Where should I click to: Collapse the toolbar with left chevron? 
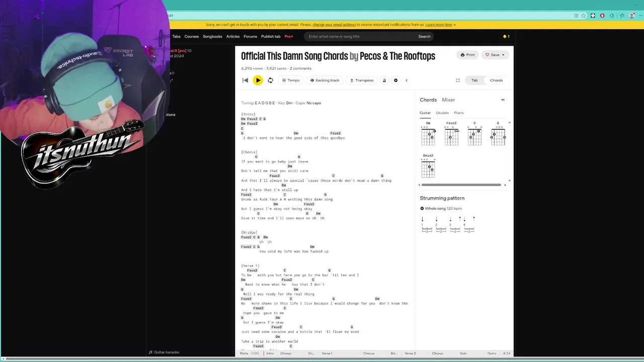(407, 80)
